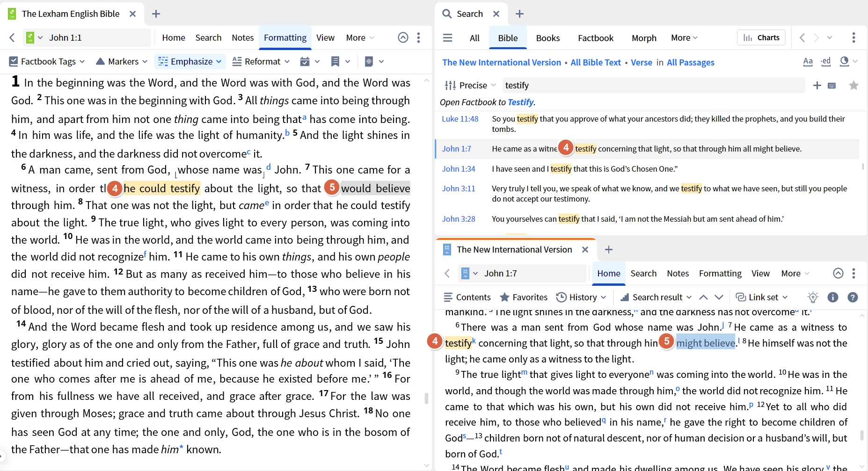Expand the Factbook Tags dropdown

pos(47,61)
